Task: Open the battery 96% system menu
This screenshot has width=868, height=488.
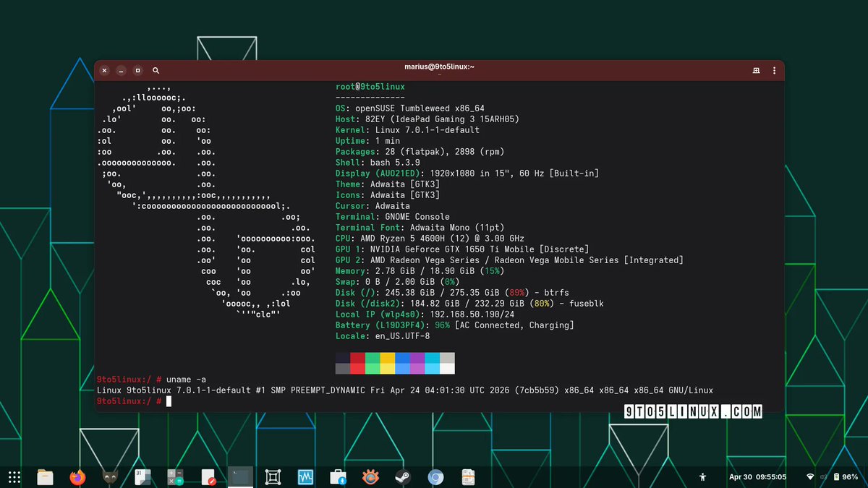Action: (x=846, y=477)
